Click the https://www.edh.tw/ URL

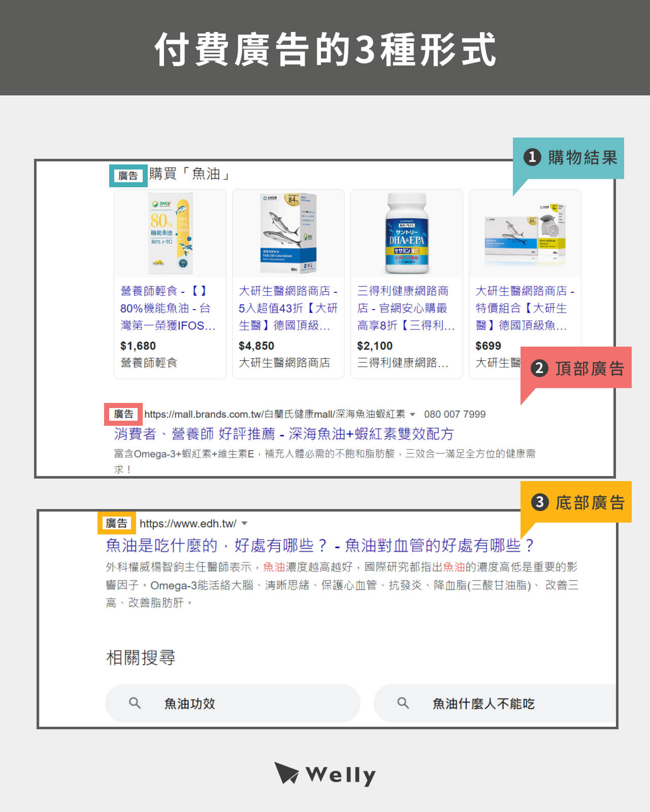point(188,523)
